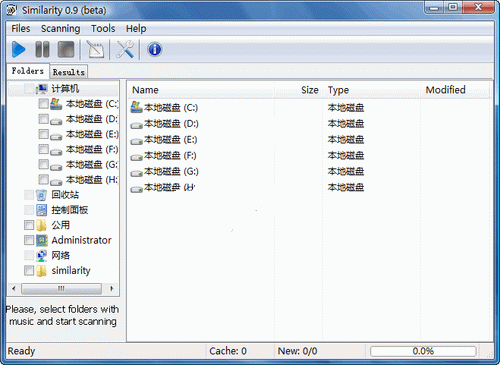Click the left arrow of the tree scrollbar

tap(14, 288)
